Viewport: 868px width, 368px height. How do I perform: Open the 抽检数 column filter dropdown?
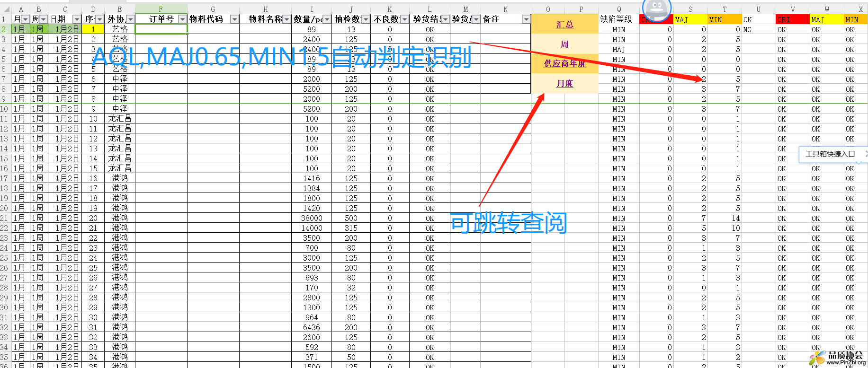click(365, 19)
